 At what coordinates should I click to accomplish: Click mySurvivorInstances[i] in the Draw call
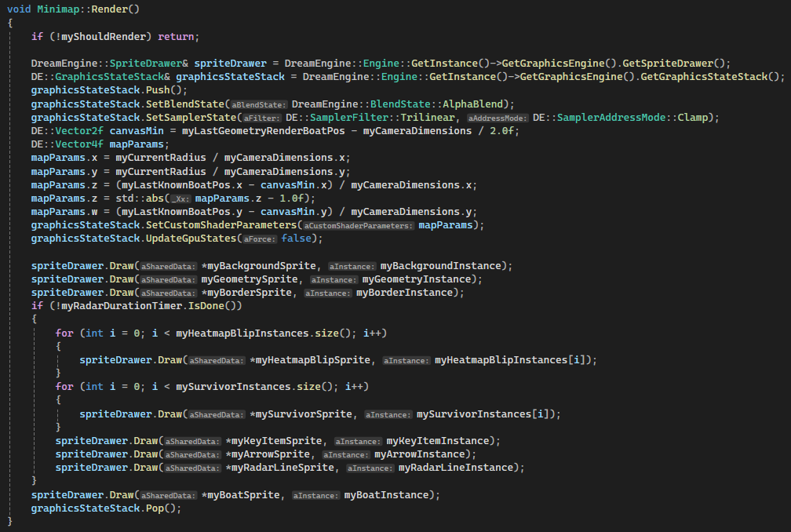pyautogui.click(x=483, y=414)
